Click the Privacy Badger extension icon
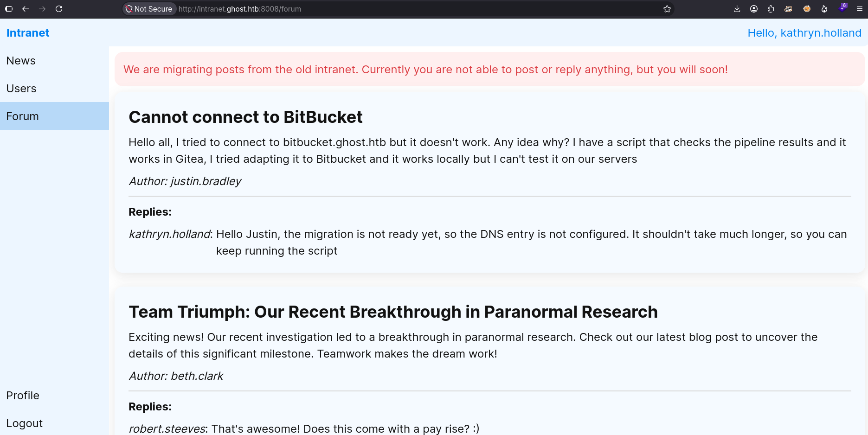Viewport: 868px width, 435px height. click(788, 9)
